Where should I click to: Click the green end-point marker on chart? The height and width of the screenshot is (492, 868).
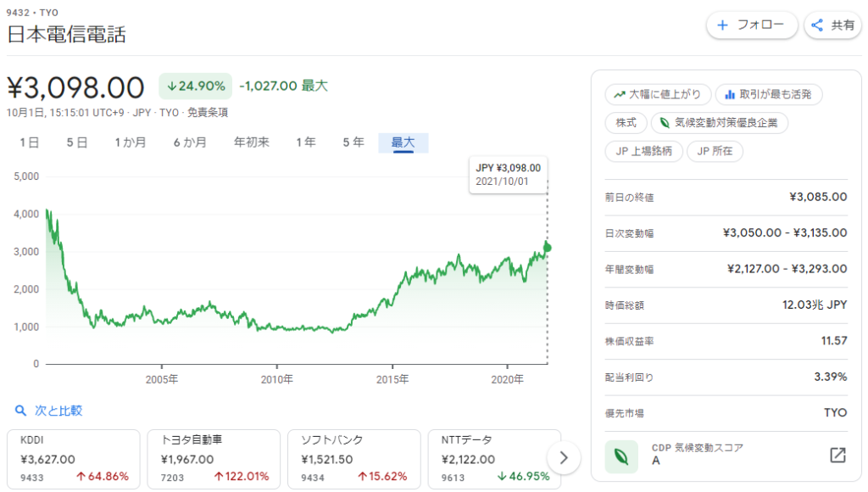tap(548, 248)
